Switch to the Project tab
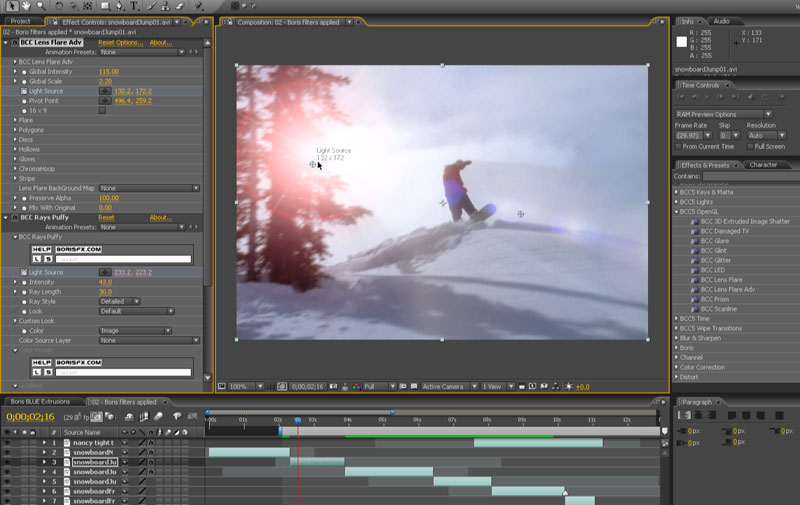This screenshot has height=505, width=800. click(x=20, y=21)
